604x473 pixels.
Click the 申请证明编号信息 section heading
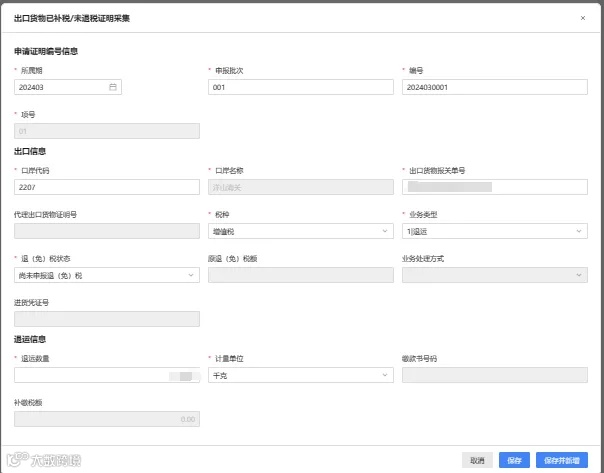tap(46, 51)
